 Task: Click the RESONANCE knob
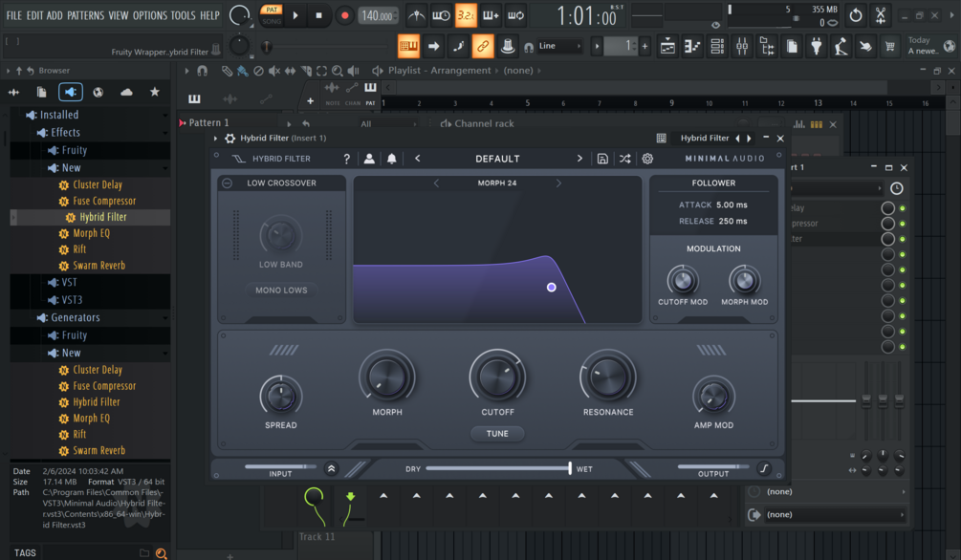click(x=608, y=377)
